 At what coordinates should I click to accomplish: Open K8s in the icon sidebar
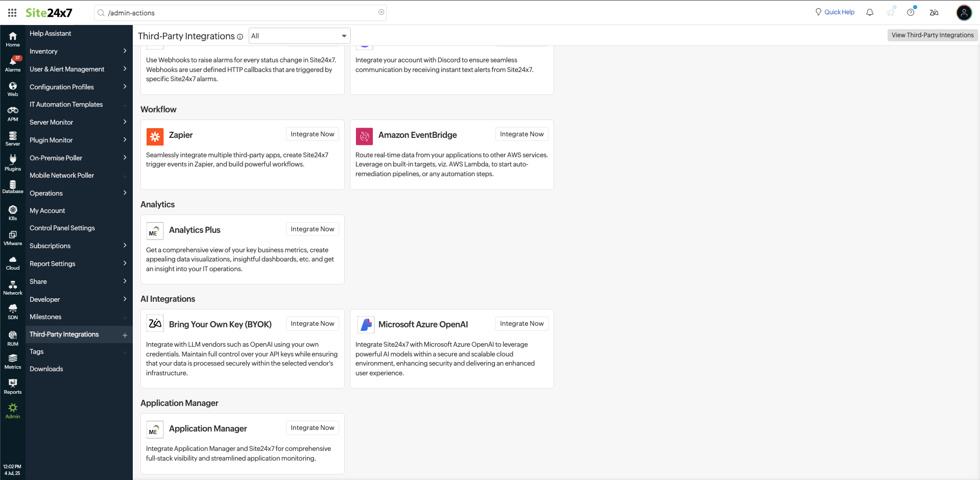click(13, 213)
